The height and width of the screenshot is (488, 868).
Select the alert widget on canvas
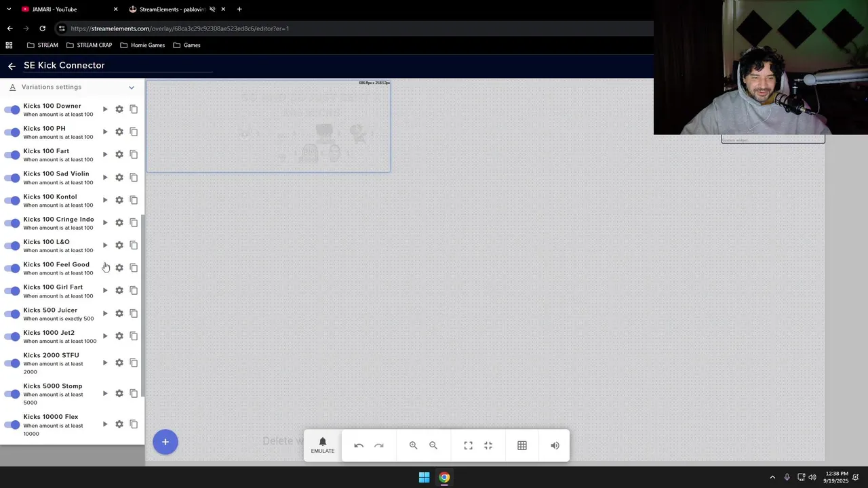click(x=269, y=127)
